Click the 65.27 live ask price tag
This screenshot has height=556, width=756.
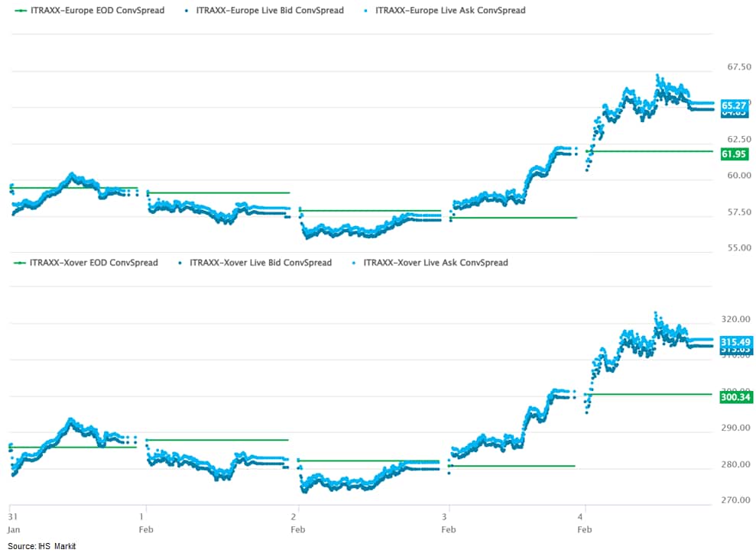[x=734, y=105]
